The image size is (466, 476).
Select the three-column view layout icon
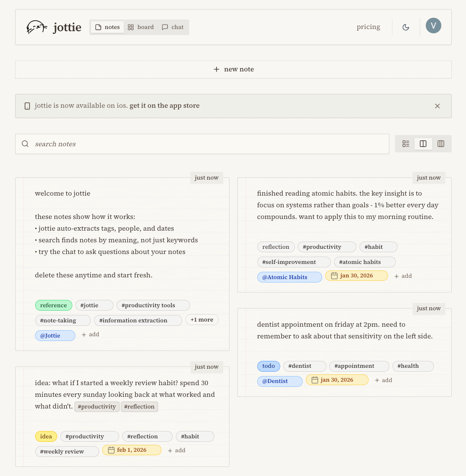(x=441, y=143)
